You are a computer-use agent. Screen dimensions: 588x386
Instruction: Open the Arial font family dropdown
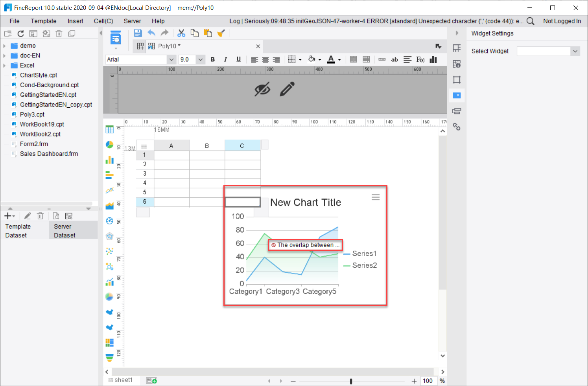[x=171, y=59]
